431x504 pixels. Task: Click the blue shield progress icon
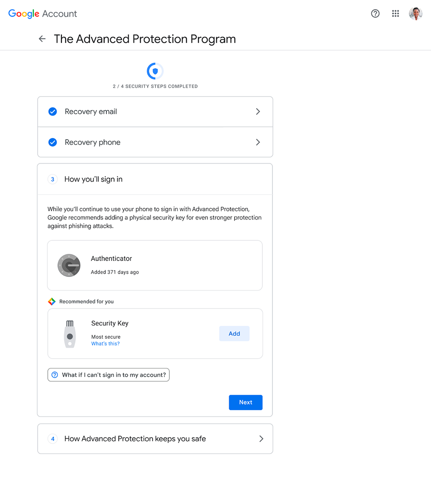[x=155, y=71]
